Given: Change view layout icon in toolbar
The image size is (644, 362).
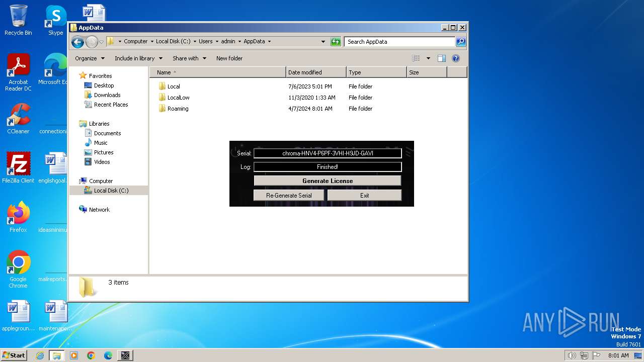Looking at the screenshot, I should [416, 58].
